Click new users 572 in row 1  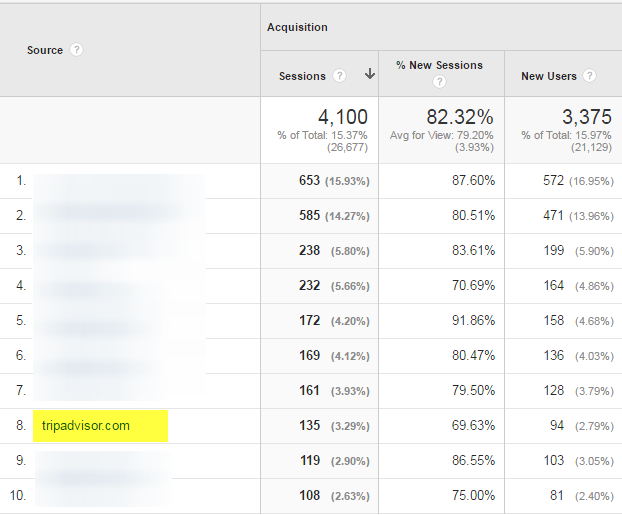tap(553, 181)
